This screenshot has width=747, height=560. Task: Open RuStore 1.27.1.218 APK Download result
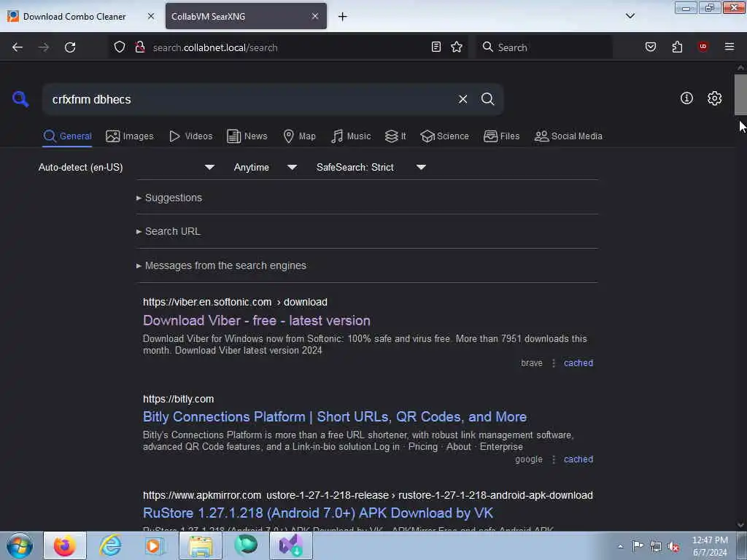[x=318, y=513]
